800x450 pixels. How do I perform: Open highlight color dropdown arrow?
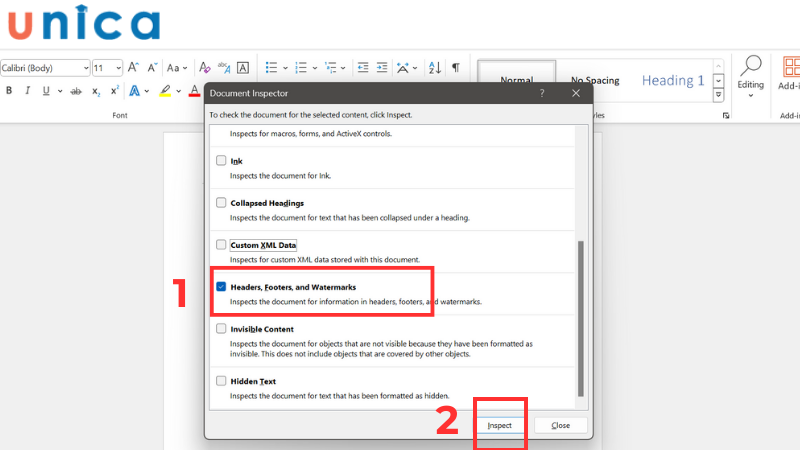pos(179,91)
